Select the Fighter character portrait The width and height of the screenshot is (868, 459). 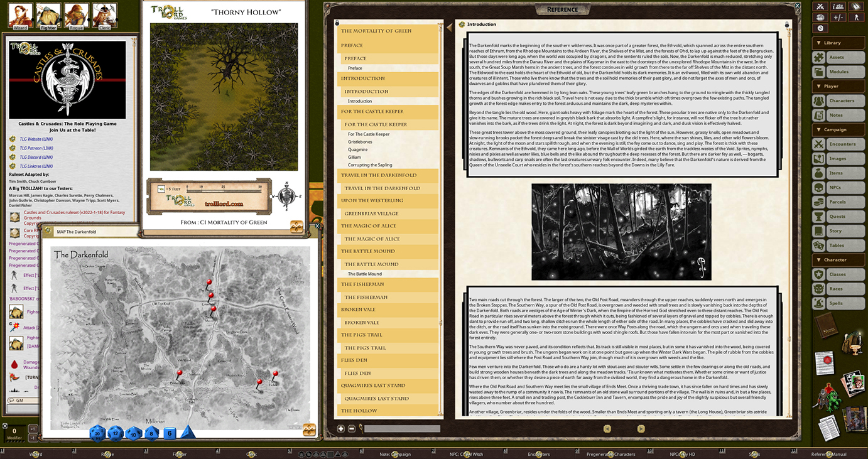point(48,16)
